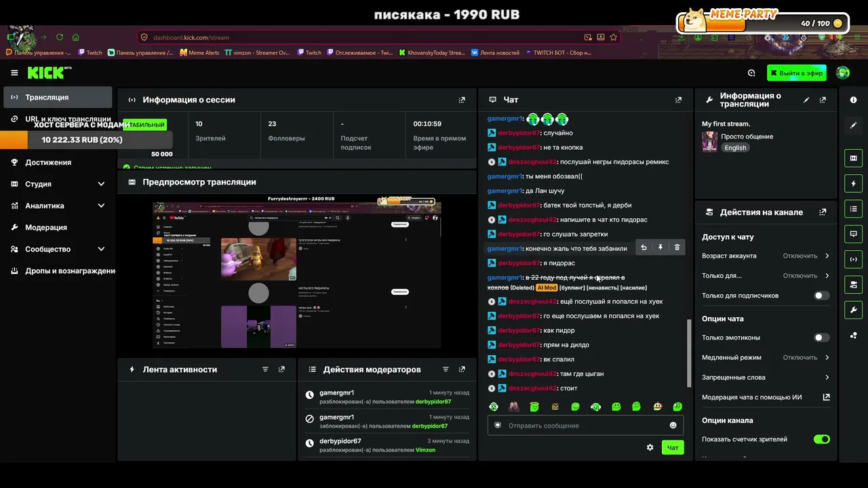This screenshot has height=488, width=868.
Task: Toggle wrench widget in right rail
Action: pos(853,310)
